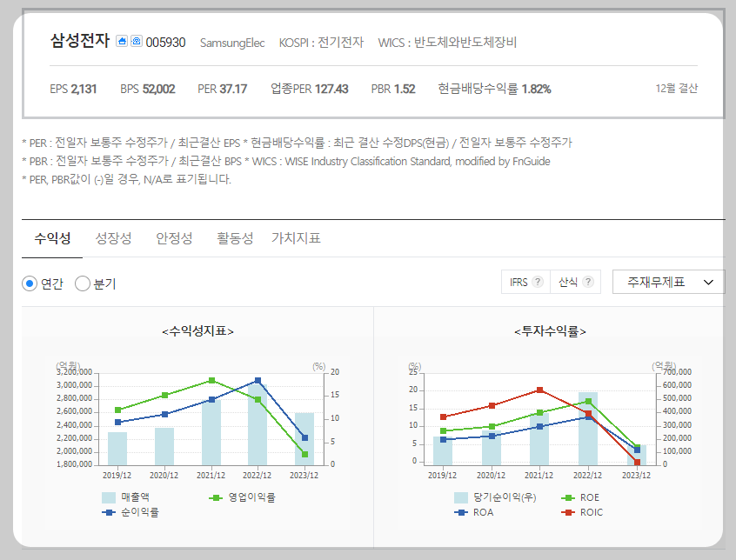This screenshot has height=560, width=736.
Task: Toggle ROIC legend marker
Action: point(568,512)
